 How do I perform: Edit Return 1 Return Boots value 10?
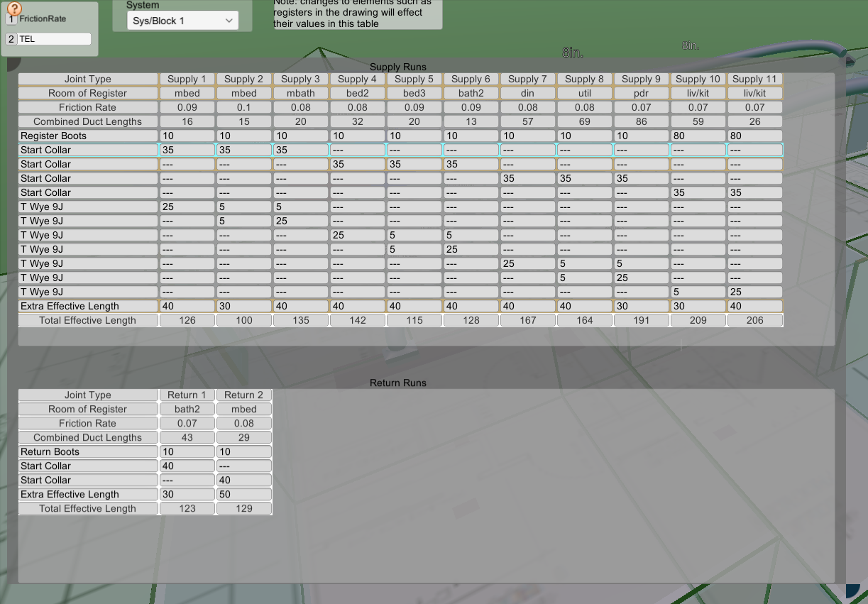pyautogui.click(x=187, y=451)
